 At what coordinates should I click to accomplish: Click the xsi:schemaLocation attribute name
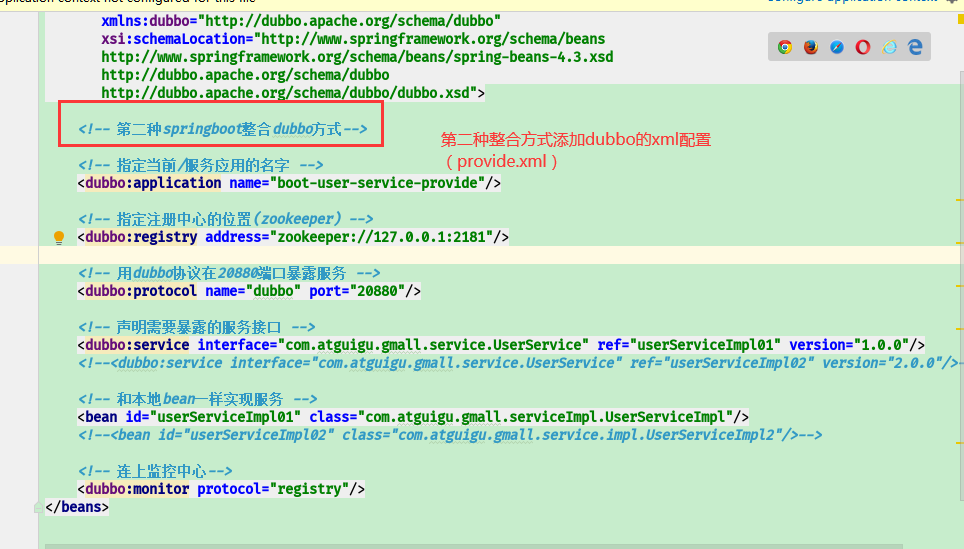[173, 39]
